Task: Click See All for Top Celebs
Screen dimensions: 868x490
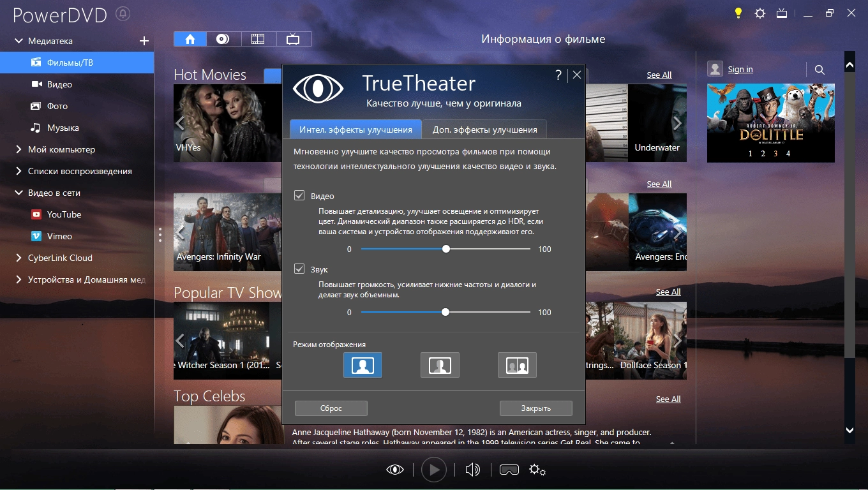Action: point(668,399)
